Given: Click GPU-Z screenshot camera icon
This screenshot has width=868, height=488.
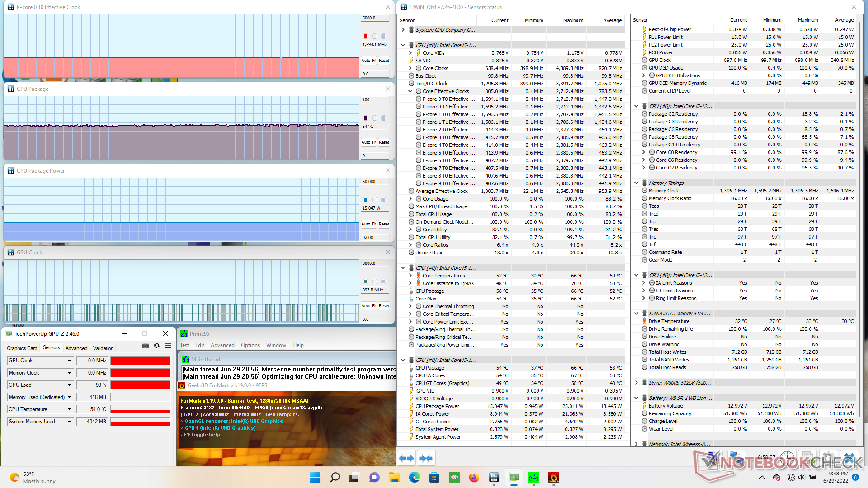Looking at the screenshot, I should [145, 346].
